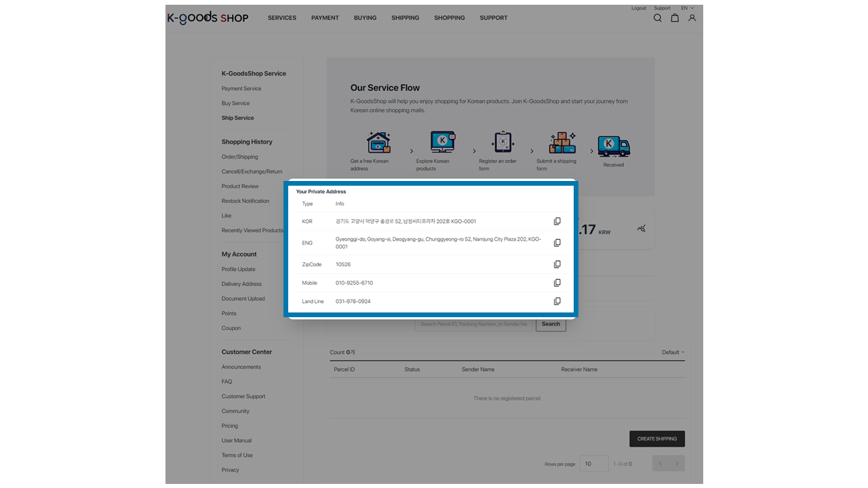Screen dimensions: 868x488
Task: Copy the Mobile number
Action: tap(557, 283)
